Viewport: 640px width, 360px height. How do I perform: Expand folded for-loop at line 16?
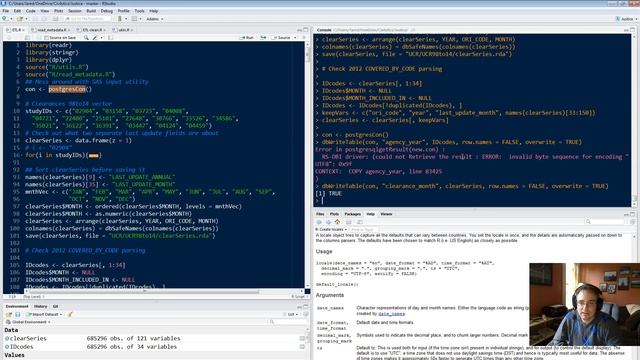click(x=94, y=156)
